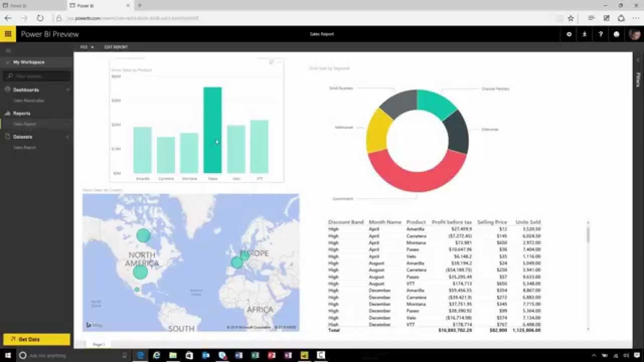Viewport: 644px width, 362px height.
Task: Expand the Dashboards section
Action: [x=67, y=89]
